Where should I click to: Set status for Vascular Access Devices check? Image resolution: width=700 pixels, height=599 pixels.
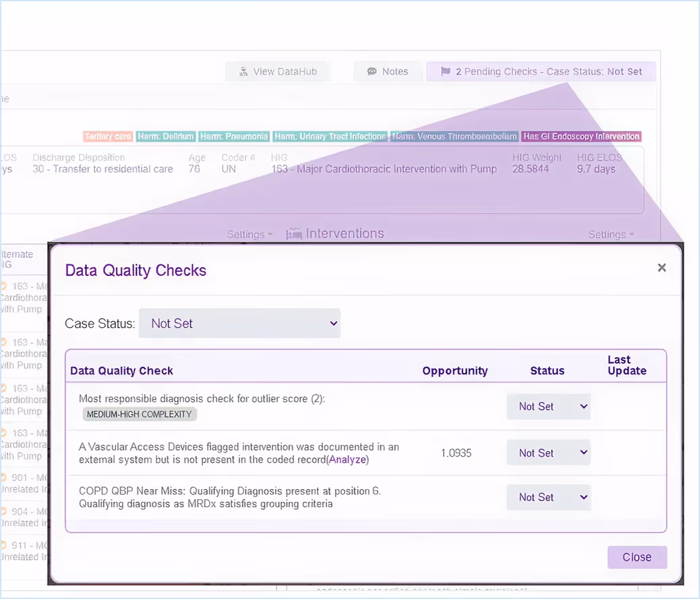[x=548, y=453]
